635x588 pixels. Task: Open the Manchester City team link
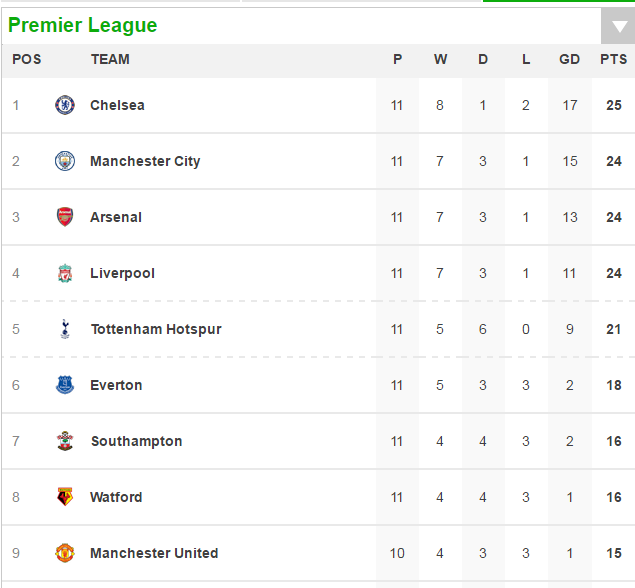pyautogui.click(x=145, y=161)
